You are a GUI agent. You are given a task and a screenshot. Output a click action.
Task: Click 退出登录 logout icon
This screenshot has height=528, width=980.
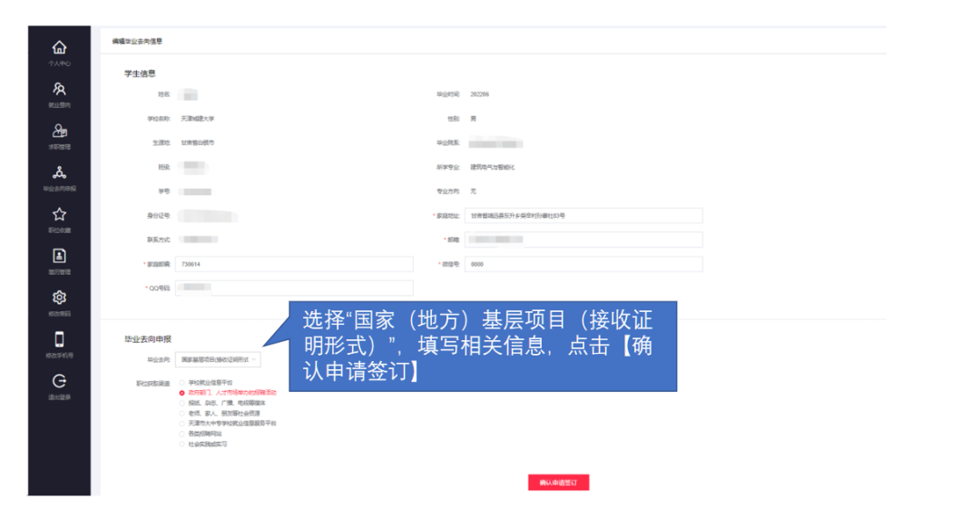pos(59,382)
